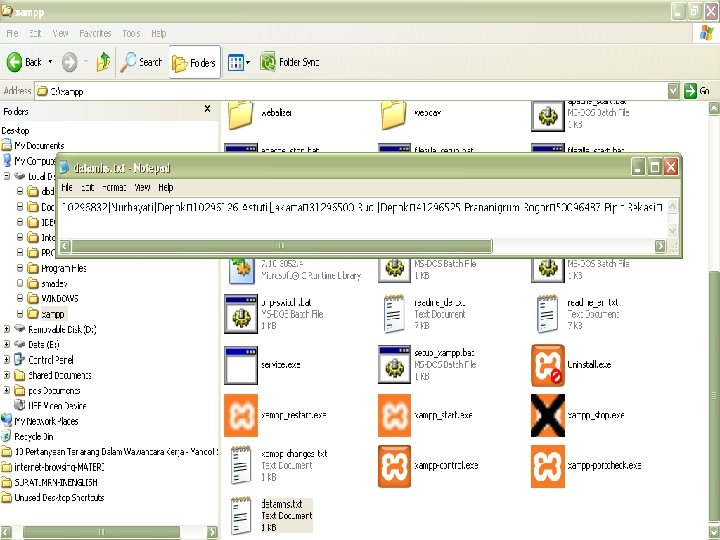
Task: Expand Removable Disk (D:) tree node
Action: tap(6, 329)
